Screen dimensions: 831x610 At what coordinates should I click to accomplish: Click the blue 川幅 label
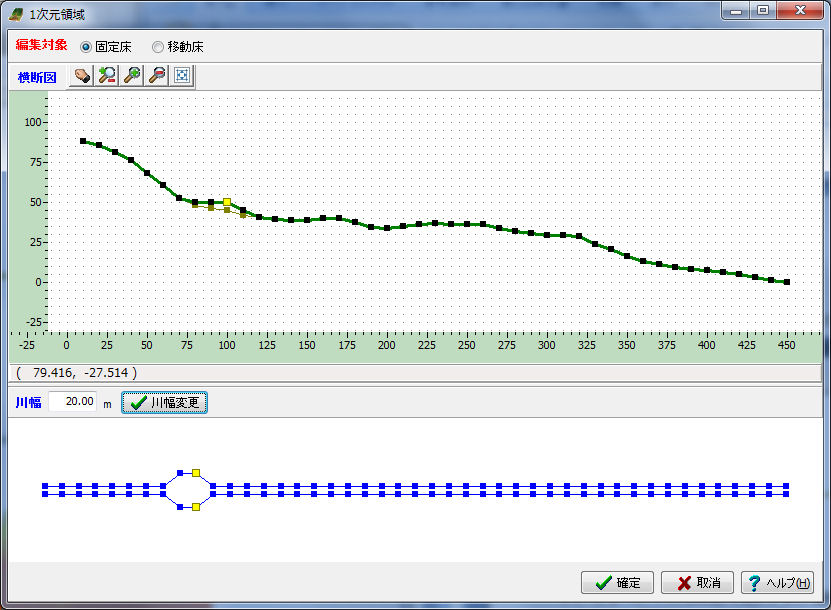[x=29, y=402]
